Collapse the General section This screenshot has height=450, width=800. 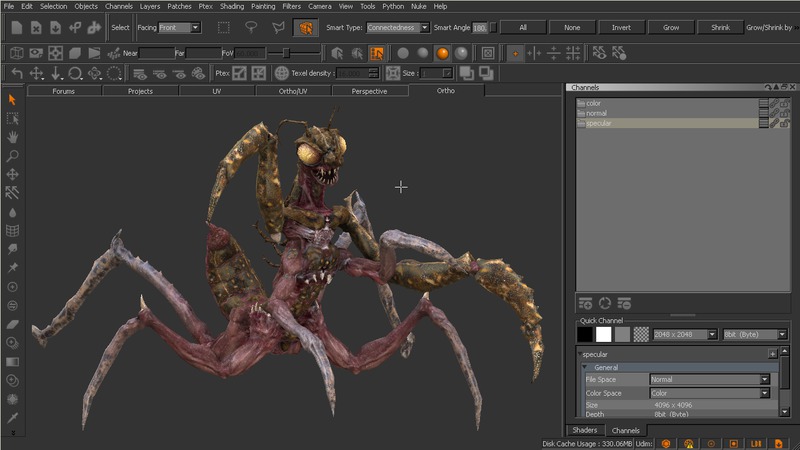pos(586,367)
